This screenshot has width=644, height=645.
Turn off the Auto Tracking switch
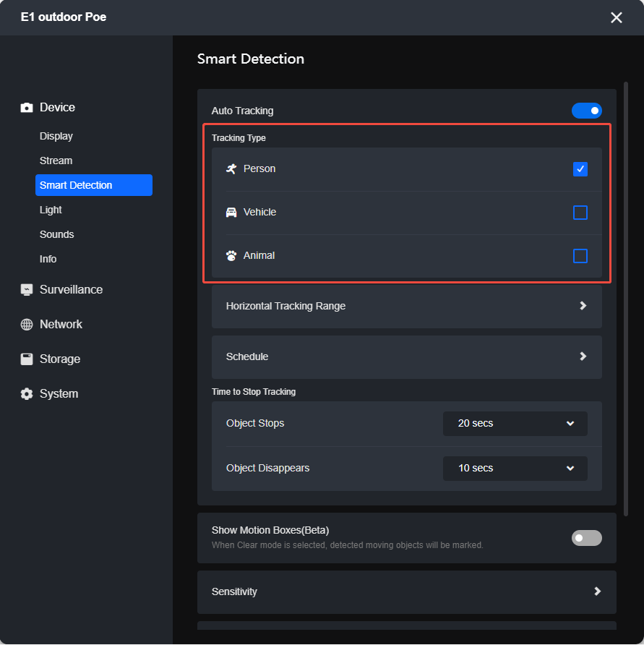pyautogui.click(x=586, y=111)
